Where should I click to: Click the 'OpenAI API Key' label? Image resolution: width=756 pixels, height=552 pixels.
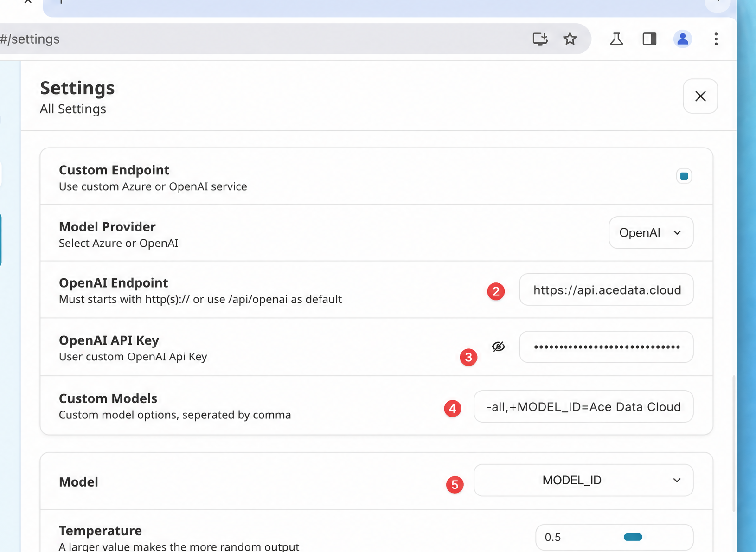click(x=109, y=340)
